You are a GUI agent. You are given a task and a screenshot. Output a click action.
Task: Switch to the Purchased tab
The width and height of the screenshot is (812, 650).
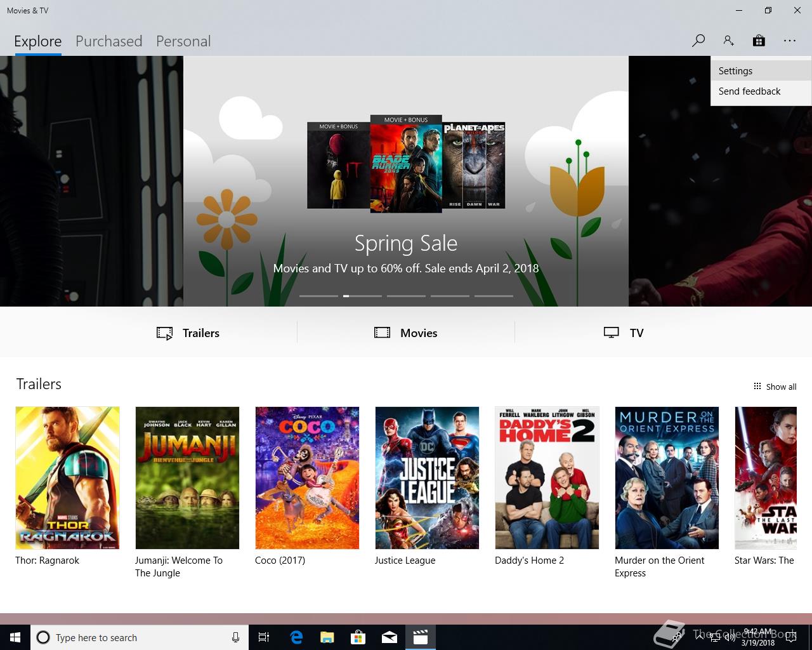click(109, 41)
